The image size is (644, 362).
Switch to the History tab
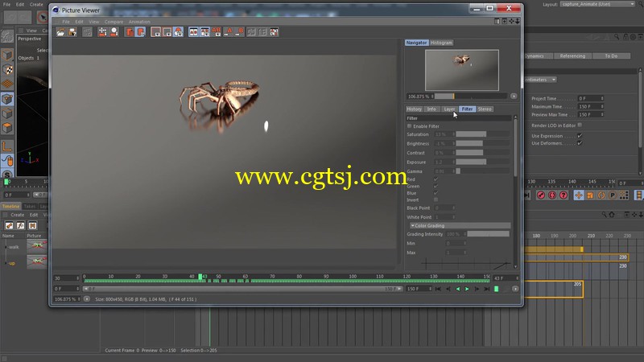[x=414, y=109]
